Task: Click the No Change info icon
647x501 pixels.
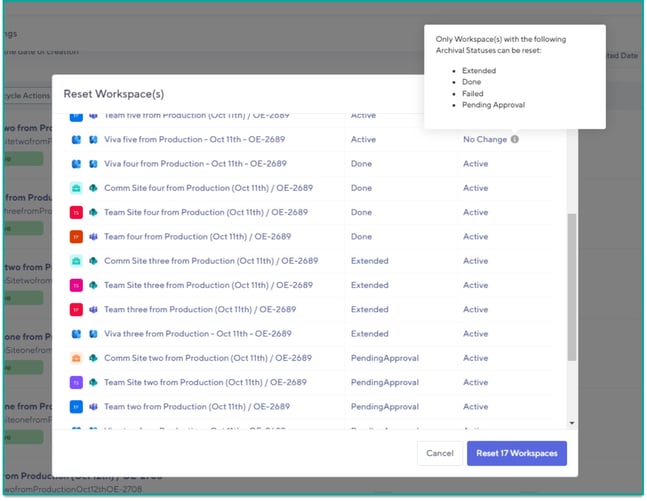Action: point(515,140)
